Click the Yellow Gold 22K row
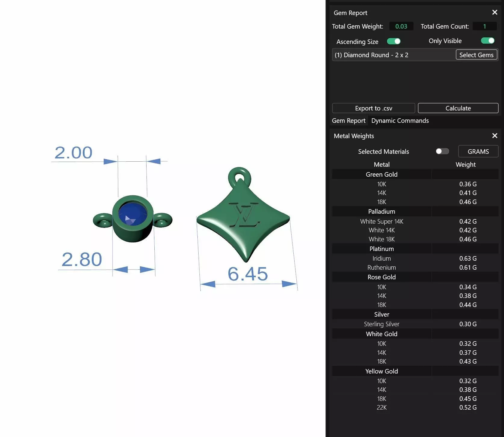Screen dimensions: 504x437 point(415,407)
